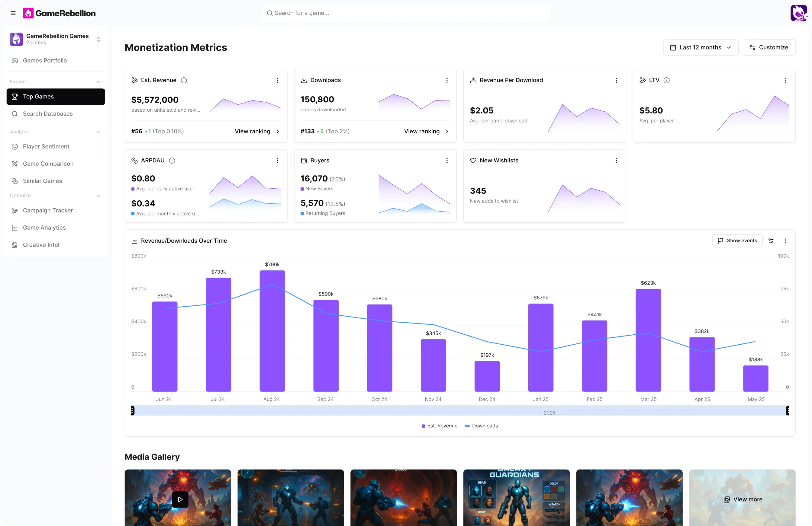Toggle Downloads series in chart legend
Screen dimensions: 812x526
[481, 426]
